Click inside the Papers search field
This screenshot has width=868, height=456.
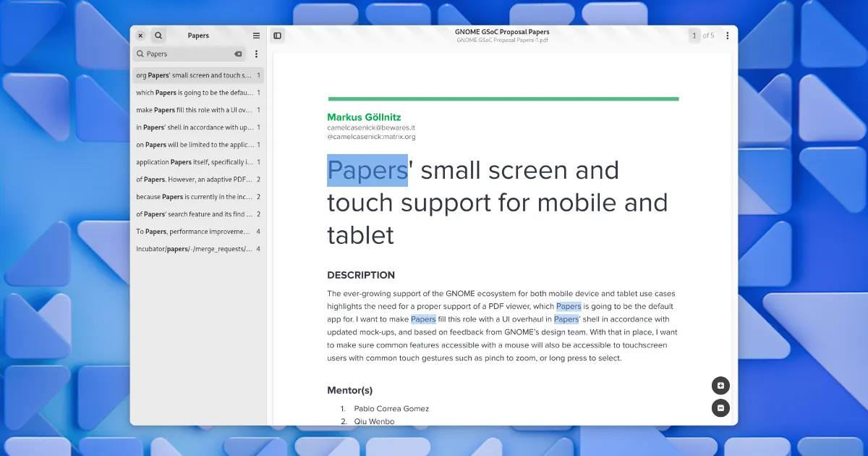click(188, 54)
